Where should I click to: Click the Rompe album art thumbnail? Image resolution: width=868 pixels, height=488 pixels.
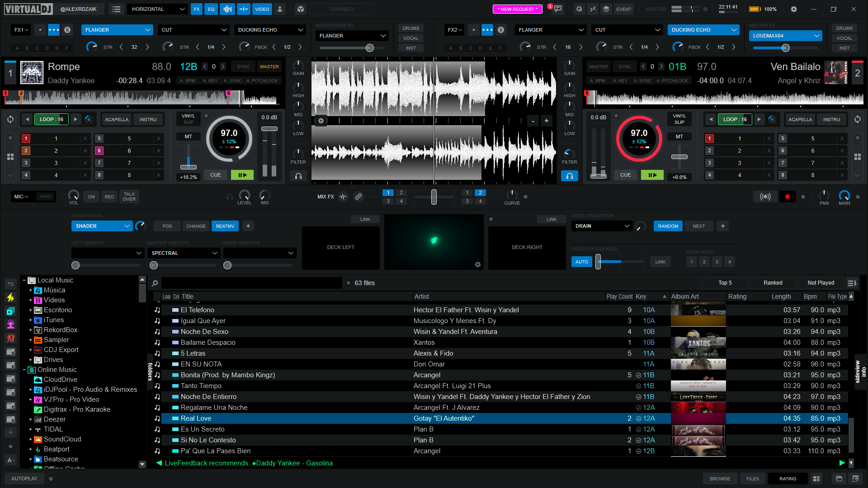[32, 73]
